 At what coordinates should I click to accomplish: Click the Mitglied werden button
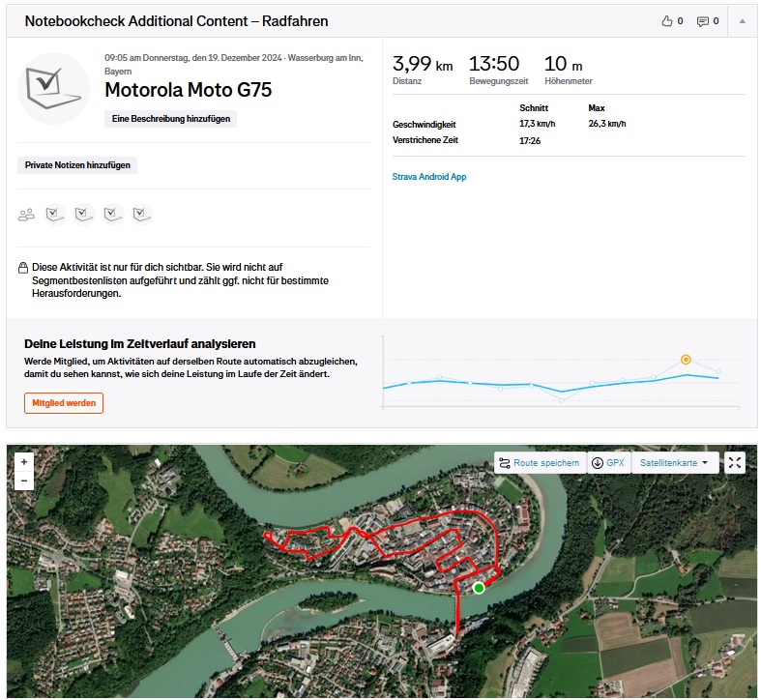64,403
